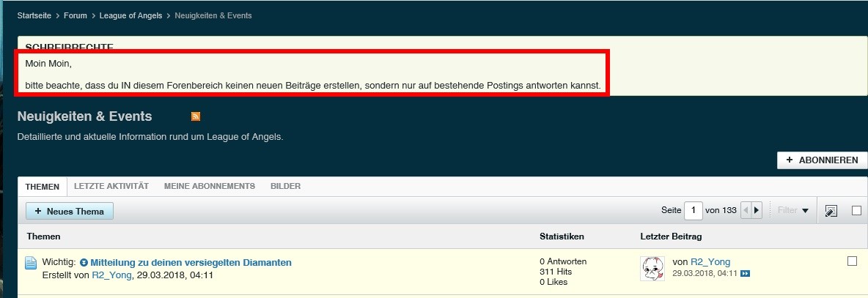Screen dimensions: 868x298
Task: Click the Neues Thema button
Action: tap(70, 211)
